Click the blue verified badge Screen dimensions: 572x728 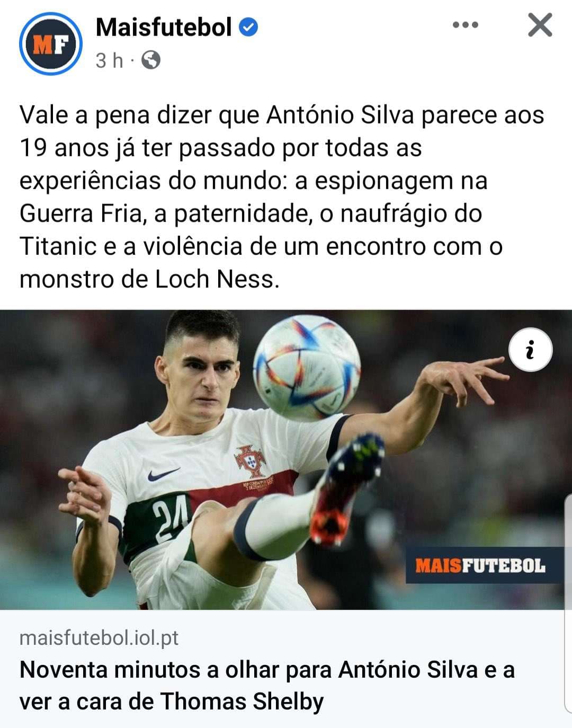(x=248, y=27)
